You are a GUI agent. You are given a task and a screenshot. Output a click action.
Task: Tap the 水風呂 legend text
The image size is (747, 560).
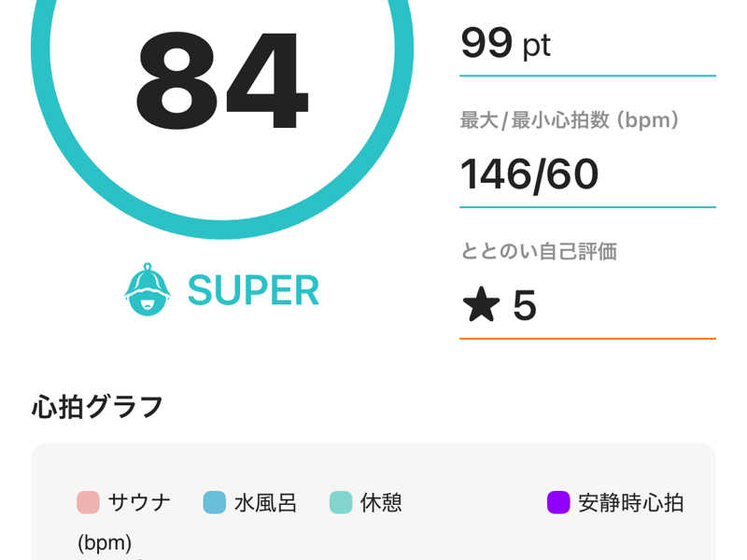[265, 502]
